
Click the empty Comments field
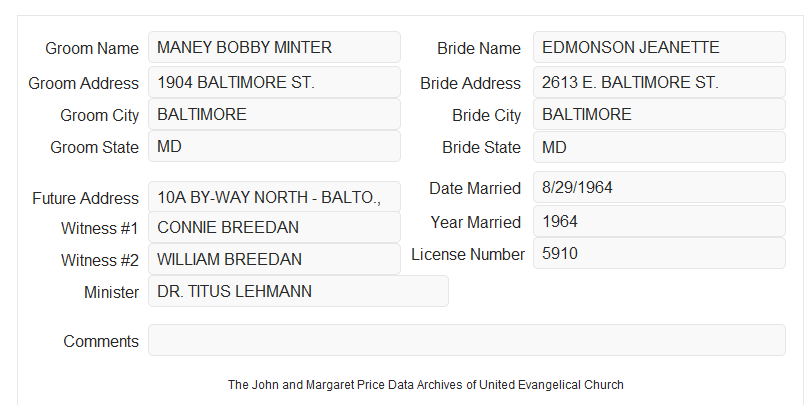click(467, 340)
